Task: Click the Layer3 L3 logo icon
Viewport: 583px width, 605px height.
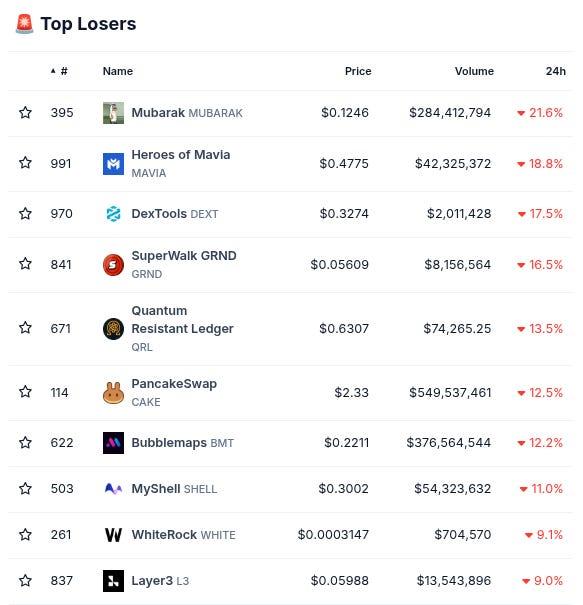Action: point(113,581)
